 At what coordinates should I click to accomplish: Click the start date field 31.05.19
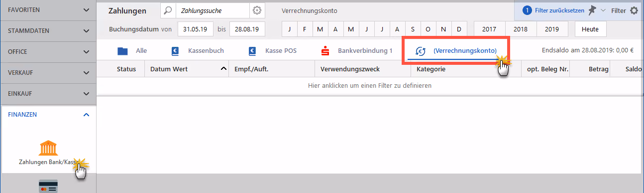[x=195, y=29]
